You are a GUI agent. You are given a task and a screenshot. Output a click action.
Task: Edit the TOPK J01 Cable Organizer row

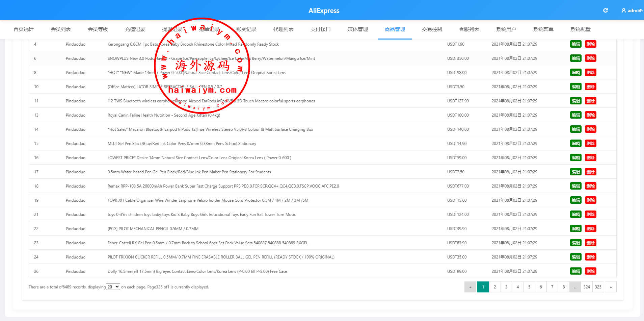pyautogui.click(x=576, y=200)
